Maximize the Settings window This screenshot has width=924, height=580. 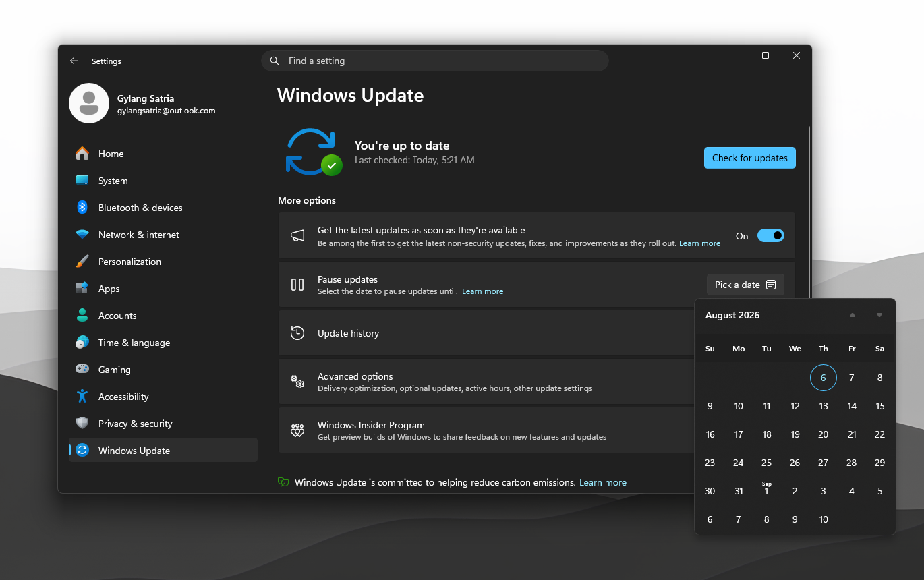766,55
